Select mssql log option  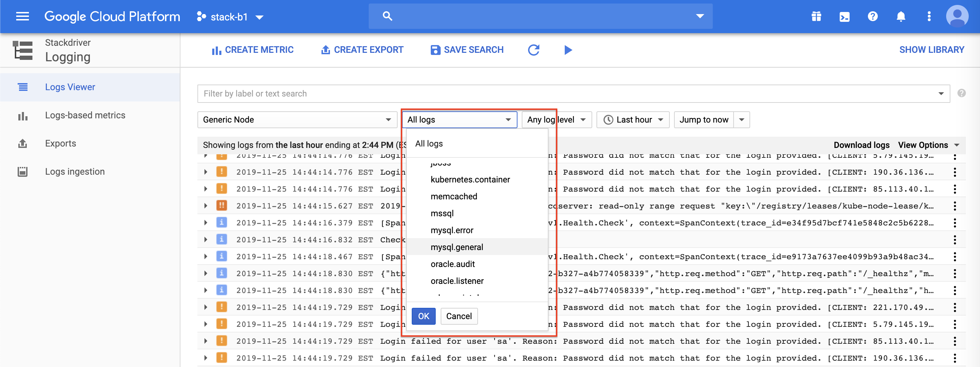pyautogui.click(x=477, y=213)
